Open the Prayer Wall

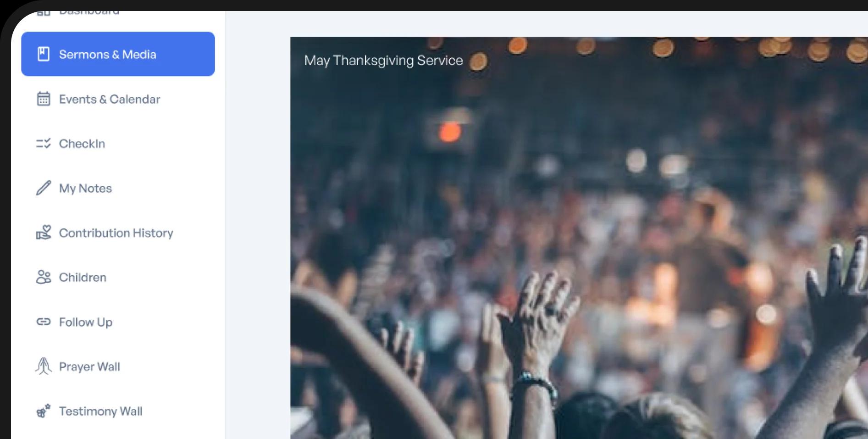click(118, 366)
